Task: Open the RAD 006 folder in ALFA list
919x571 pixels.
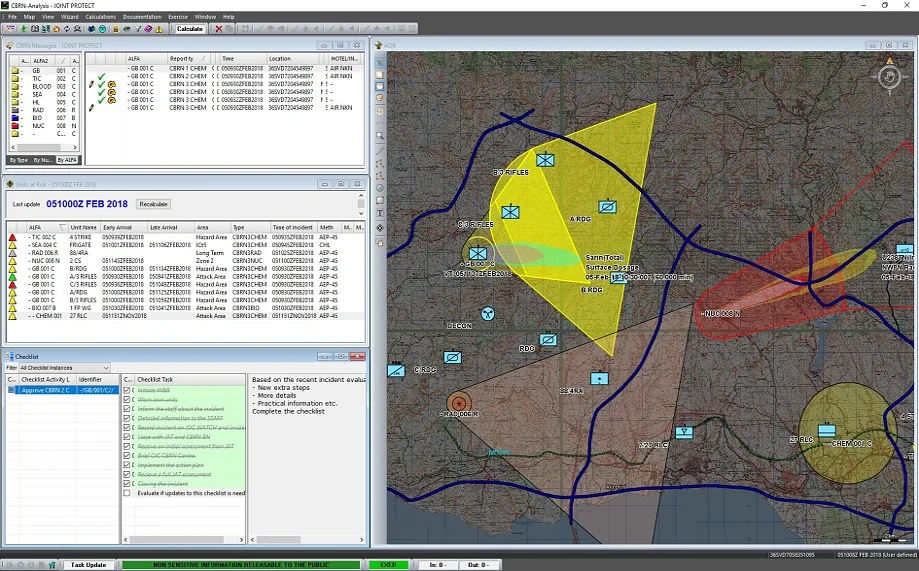Action: [x=15, y=110]
